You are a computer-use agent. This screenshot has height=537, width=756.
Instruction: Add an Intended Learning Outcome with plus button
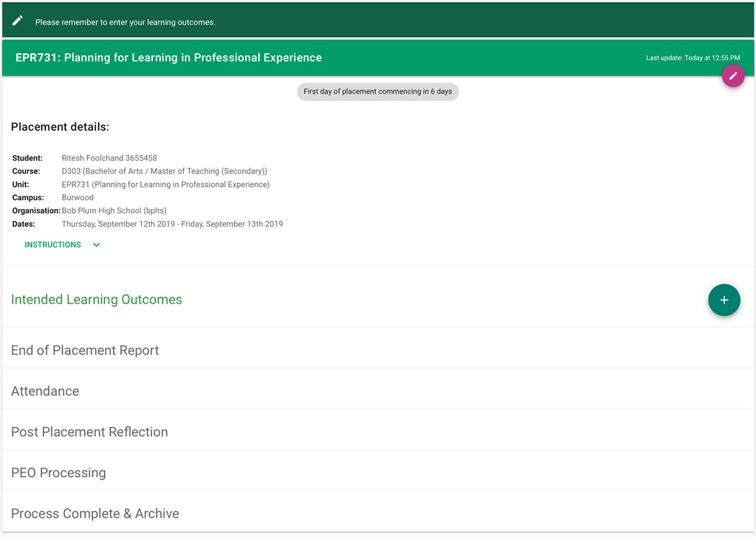tap(724, 300)
